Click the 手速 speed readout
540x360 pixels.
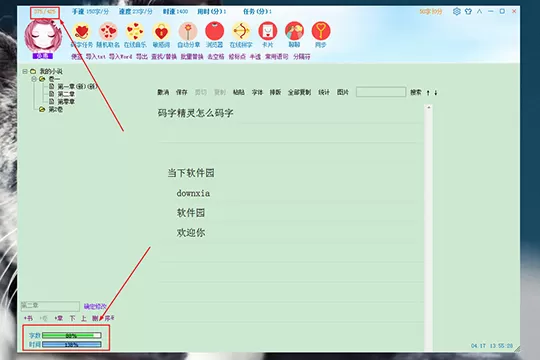(x=90, y=12)
